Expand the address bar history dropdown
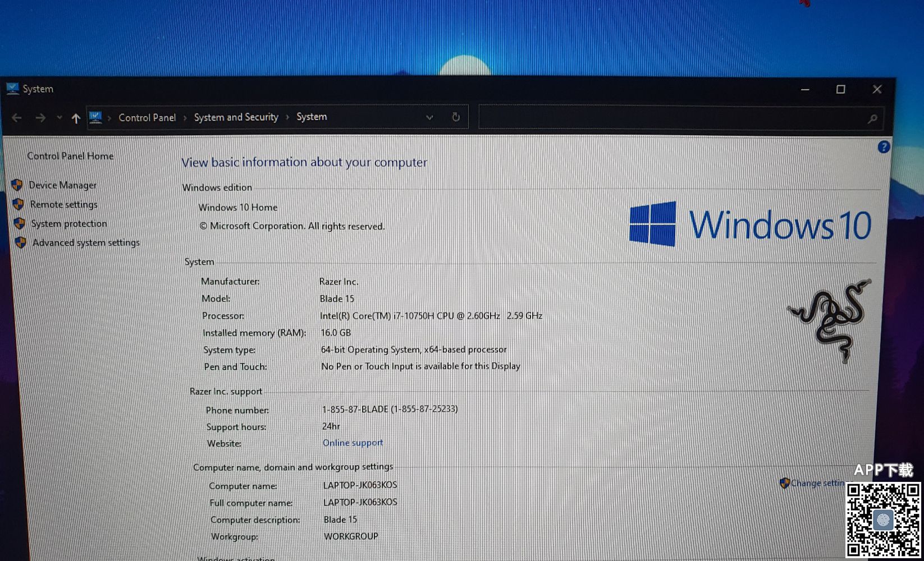 click(429, 117)
